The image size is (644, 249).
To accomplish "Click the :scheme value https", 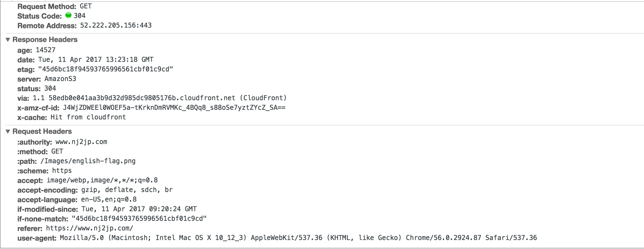I will [x=62, y=171].
